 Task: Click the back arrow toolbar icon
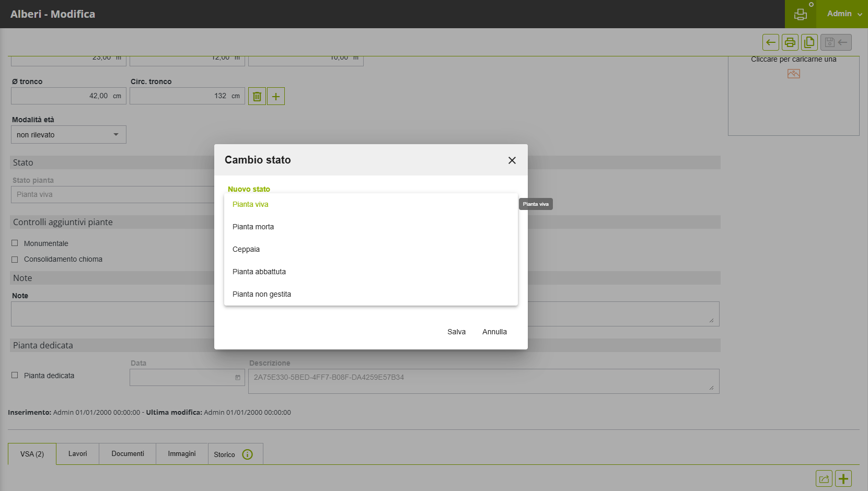[770, 42]
